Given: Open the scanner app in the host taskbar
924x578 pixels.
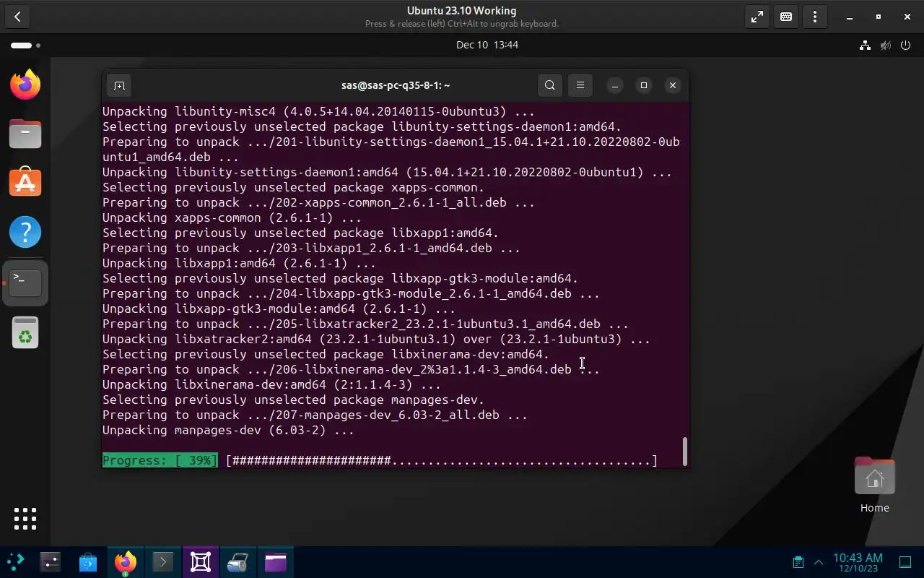Looking at the screenshot, I should (238, 561).
